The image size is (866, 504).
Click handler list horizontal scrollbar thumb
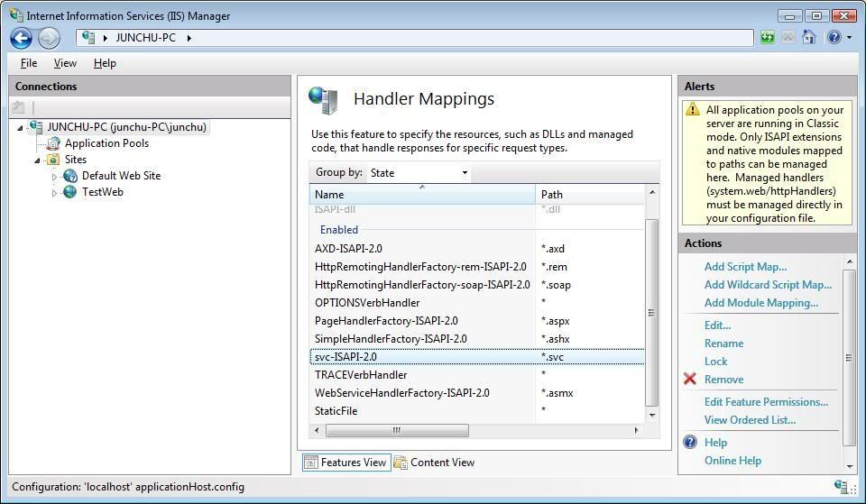(397, 430)
